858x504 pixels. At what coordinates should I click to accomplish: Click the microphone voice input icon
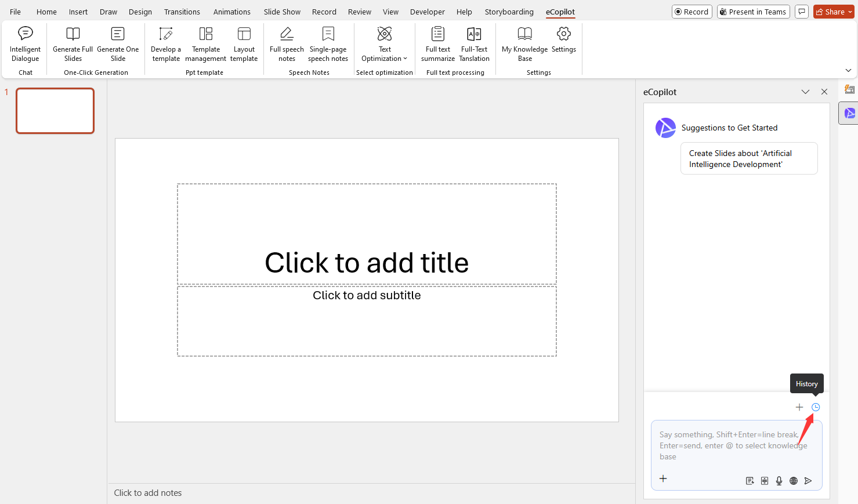(x=779, y=480)
